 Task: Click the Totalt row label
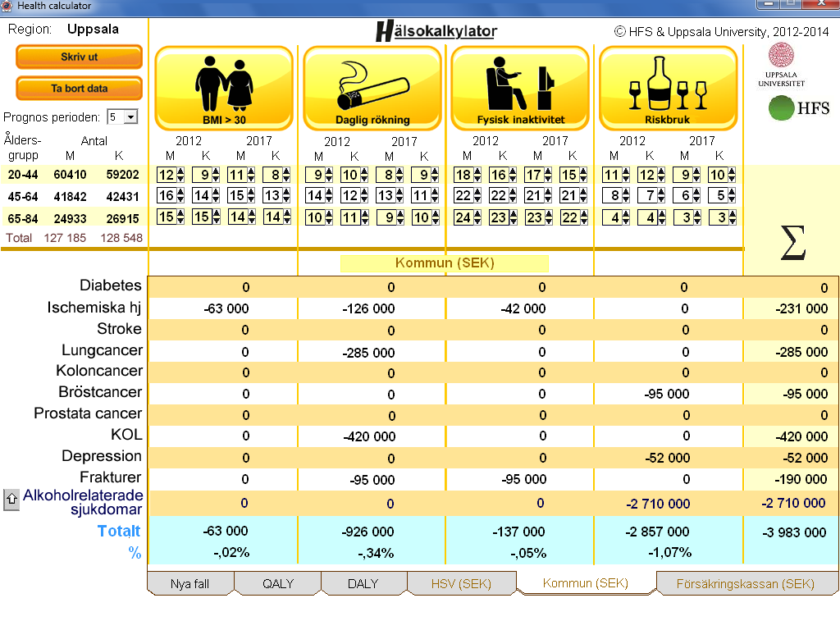click(x=119, y=531)
